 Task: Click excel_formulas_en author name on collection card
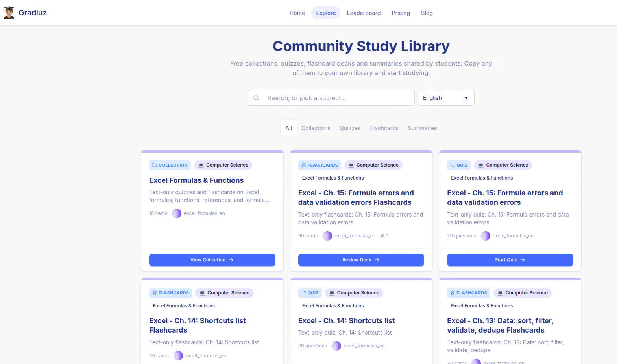tap(204, 213)
